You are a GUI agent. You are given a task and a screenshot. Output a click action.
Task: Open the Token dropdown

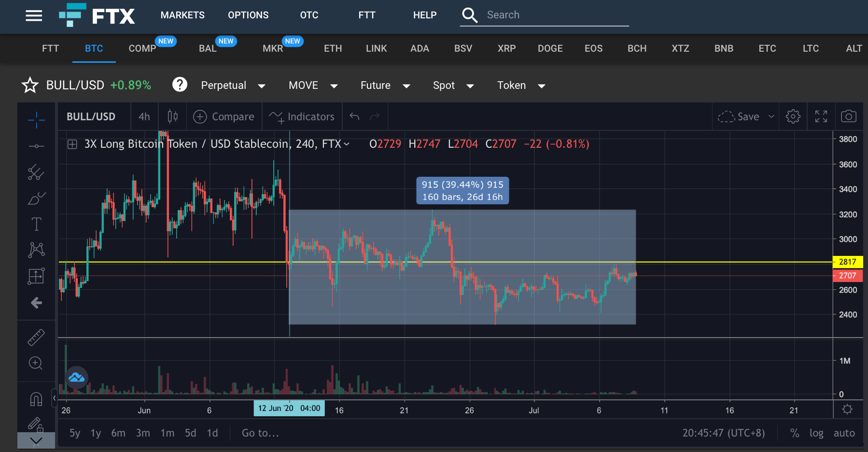tap(521, 85)
